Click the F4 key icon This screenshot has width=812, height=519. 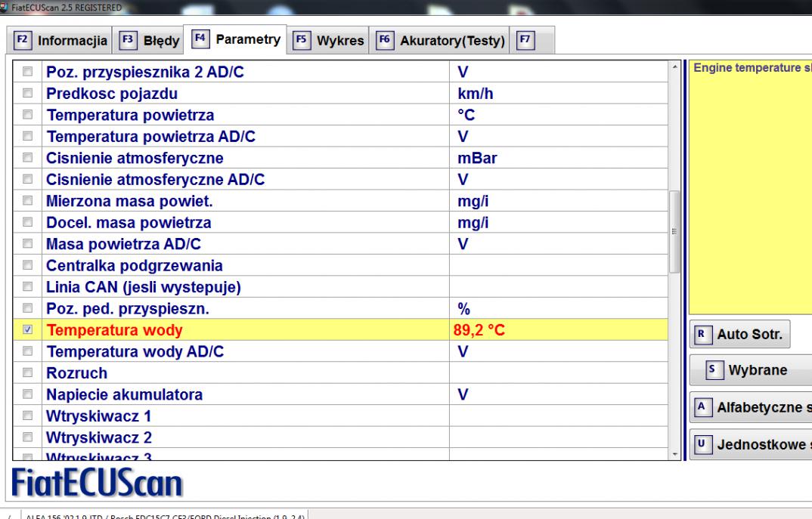[200, 39]
